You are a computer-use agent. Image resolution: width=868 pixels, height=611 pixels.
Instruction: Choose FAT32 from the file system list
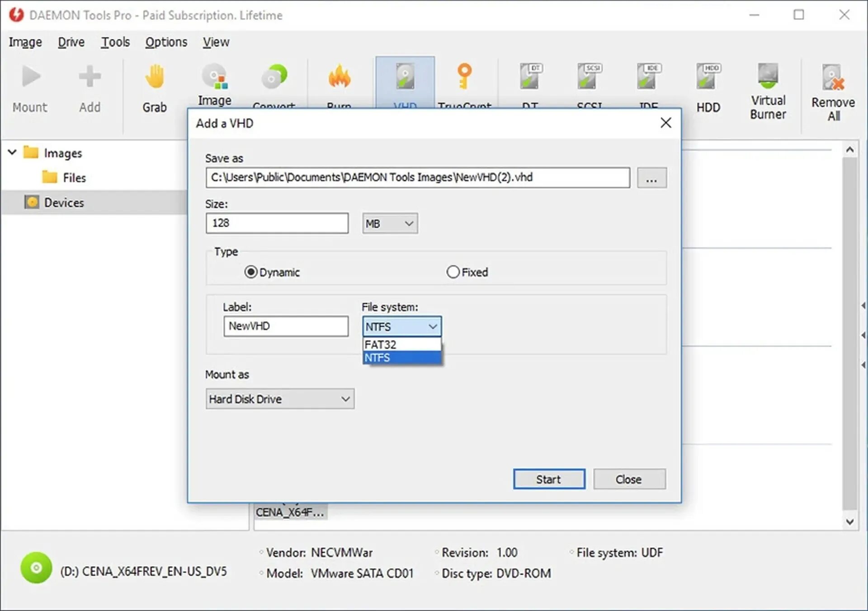pyautogui.click(x=402, y=345)
